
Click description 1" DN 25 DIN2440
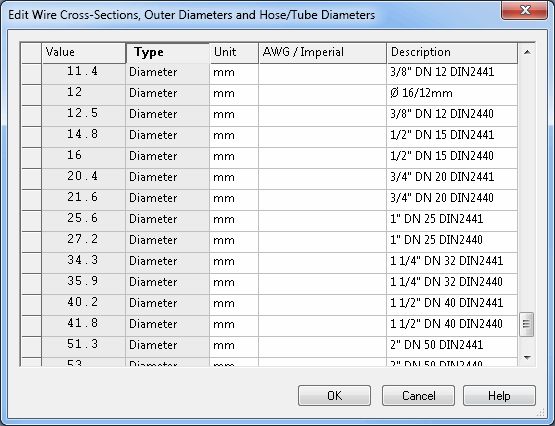click(x=452, y=242)
